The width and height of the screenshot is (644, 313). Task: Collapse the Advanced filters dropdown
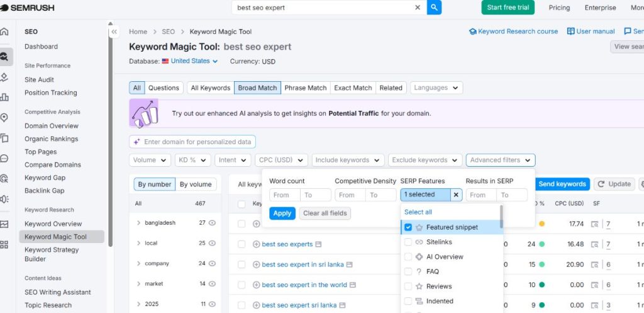(x=501, y=160)
